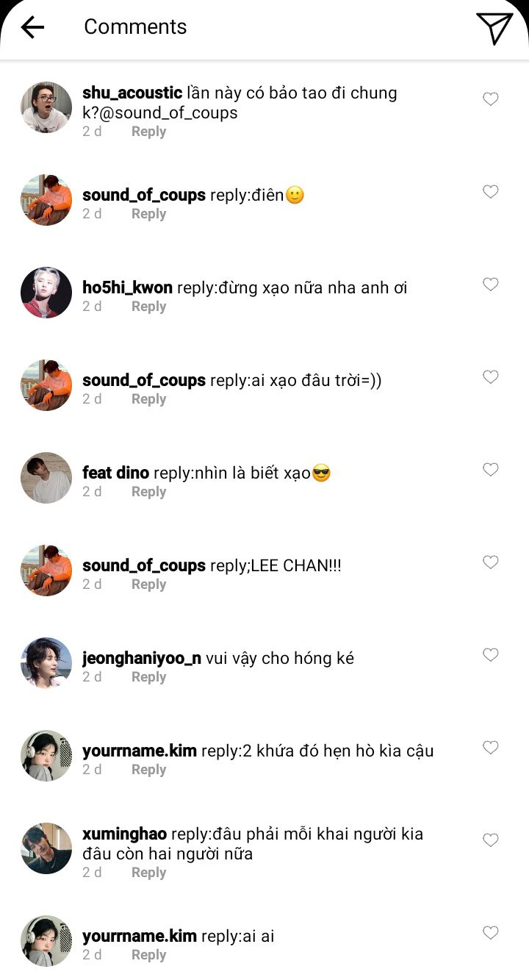Like xuminghao's reply with the heart
Viewport: 529px width, 980px height.
pyautogui.click(x=491, y=840)
